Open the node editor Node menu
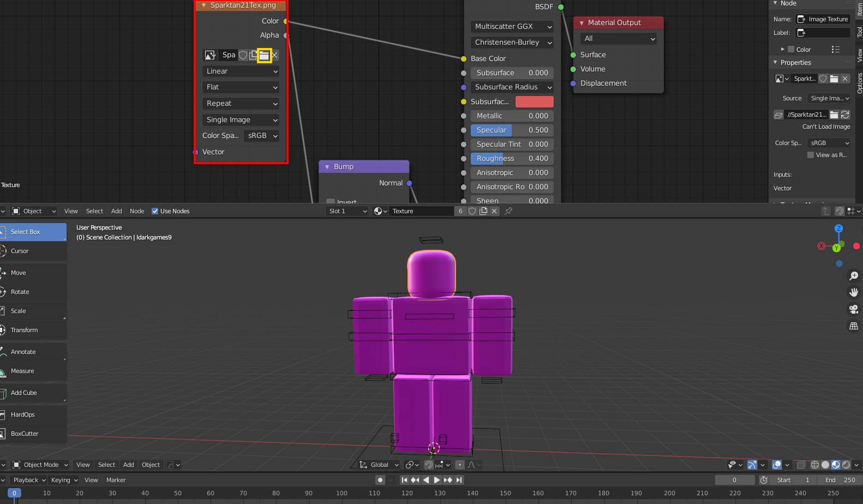 tap(137, 211)
